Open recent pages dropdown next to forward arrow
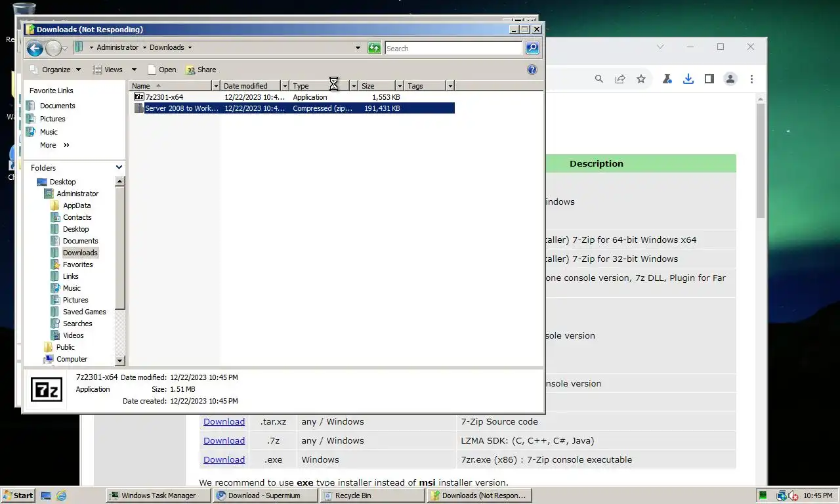This screenshot has height=504, width=840. 64,49
